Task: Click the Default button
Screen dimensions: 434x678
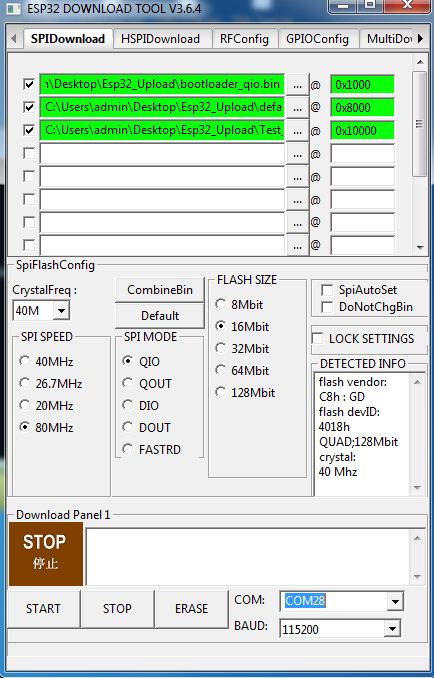Action: [x=160, y=316]
